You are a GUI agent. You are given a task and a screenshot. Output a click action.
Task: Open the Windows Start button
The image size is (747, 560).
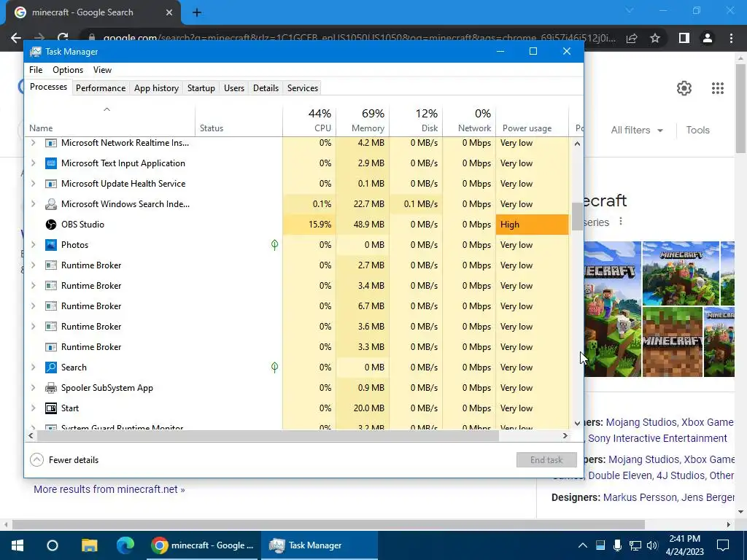coord(18,545)
